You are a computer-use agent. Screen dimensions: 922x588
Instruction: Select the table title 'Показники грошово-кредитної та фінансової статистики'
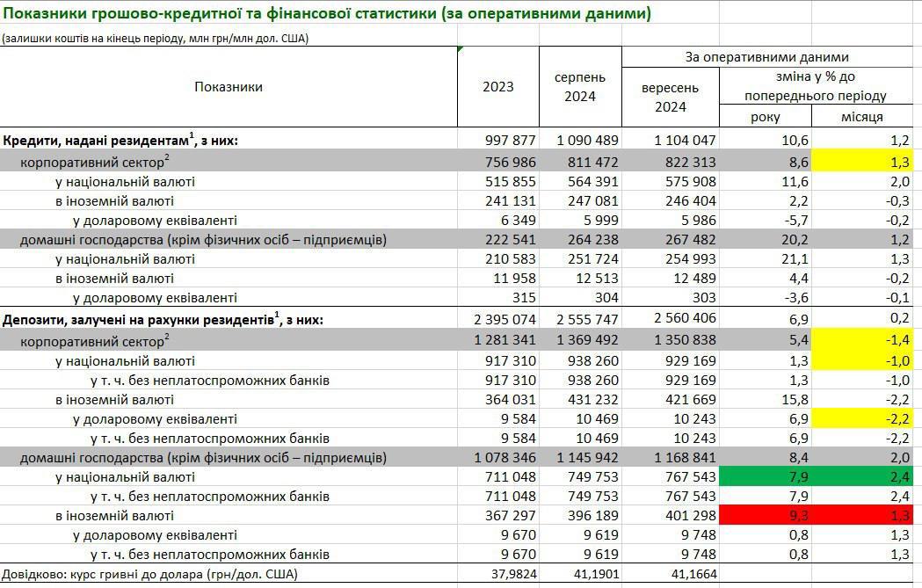[x=325, y=15]
